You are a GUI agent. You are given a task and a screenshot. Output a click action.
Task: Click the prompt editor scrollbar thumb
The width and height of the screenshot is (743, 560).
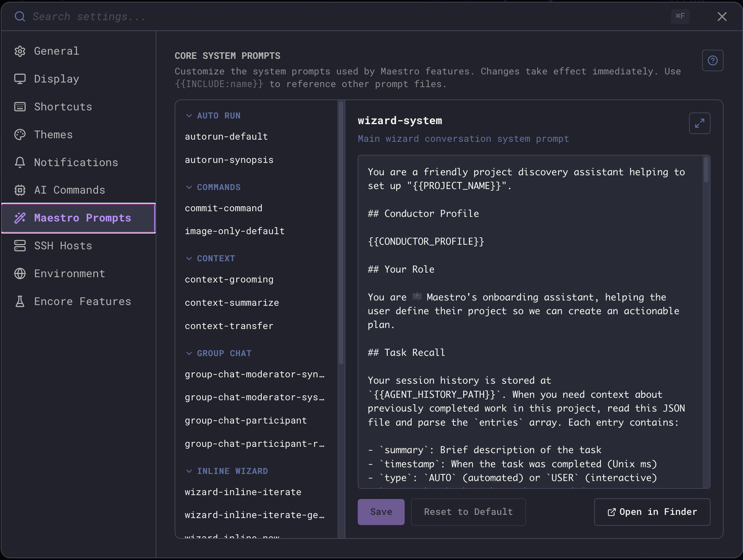(706, 169)
